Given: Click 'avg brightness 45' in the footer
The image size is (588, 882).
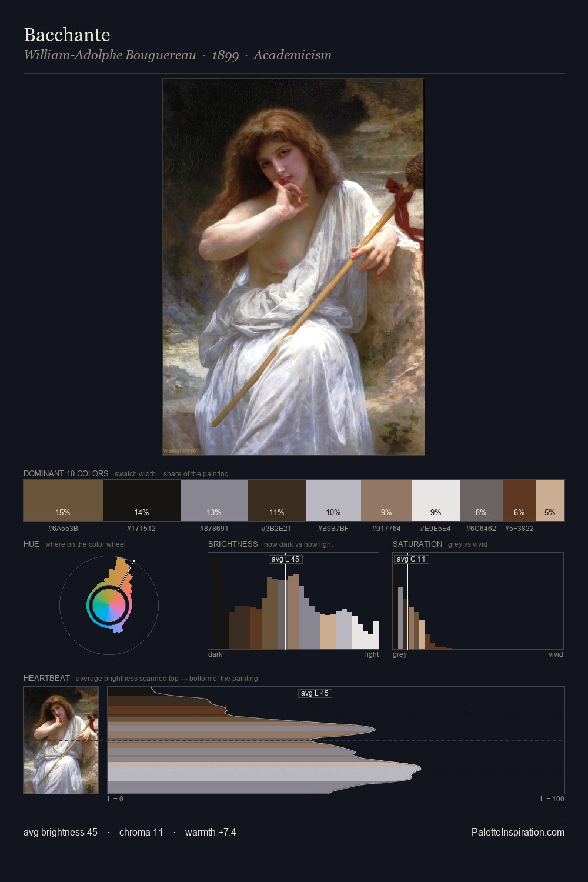Looking at the screenshot, I should [x=61, y=832].
